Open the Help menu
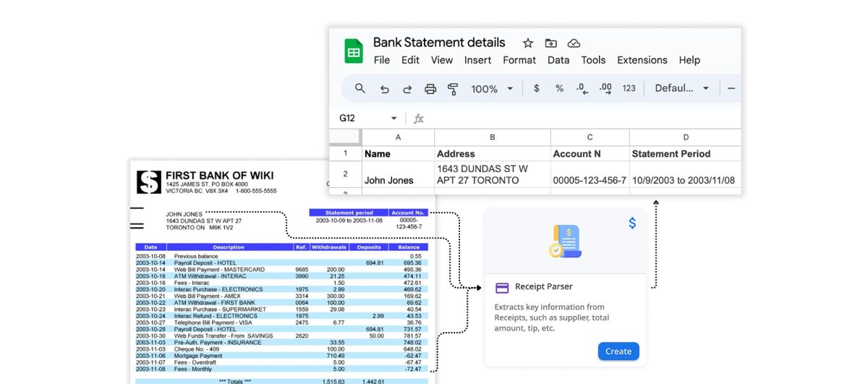This screenshot has height=384, width=868. [x=689, y=60]
